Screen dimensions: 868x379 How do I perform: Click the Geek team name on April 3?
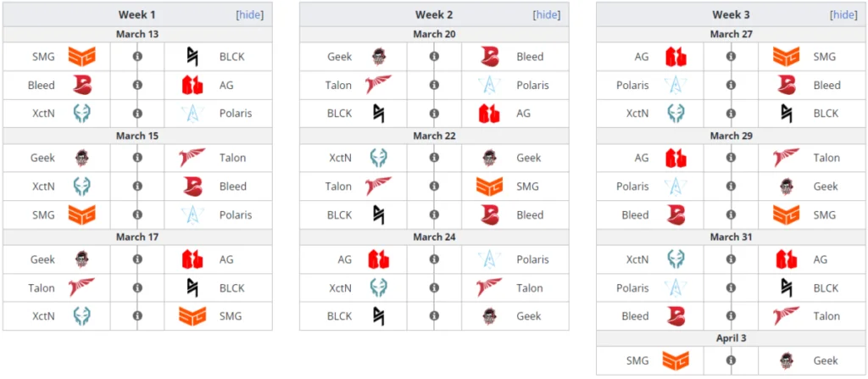click(826, 360)
